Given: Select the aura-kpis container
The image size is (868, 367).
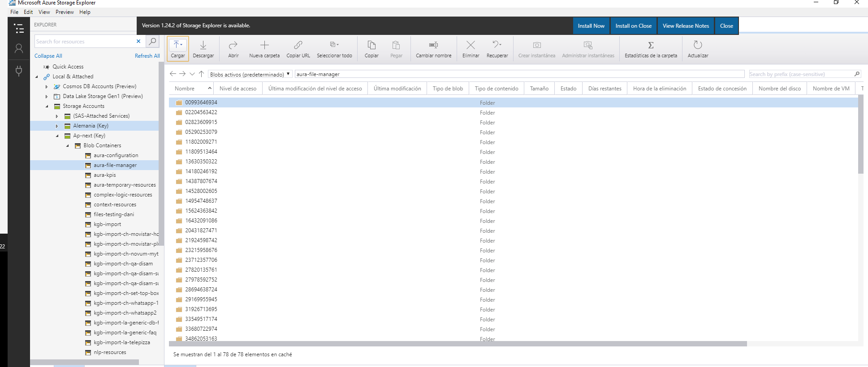Looking at the screenshot, I should coord(104,175).
